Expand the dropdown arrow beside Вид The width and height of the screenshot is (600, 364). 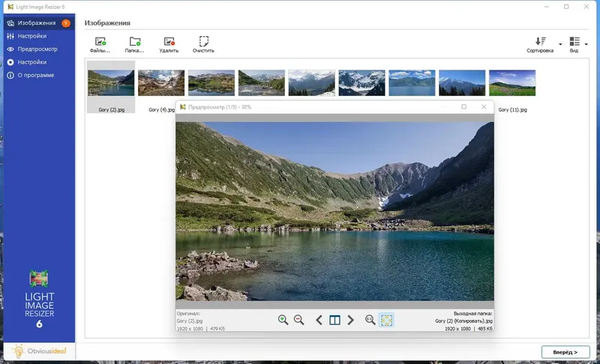click(x=586, y=44)
